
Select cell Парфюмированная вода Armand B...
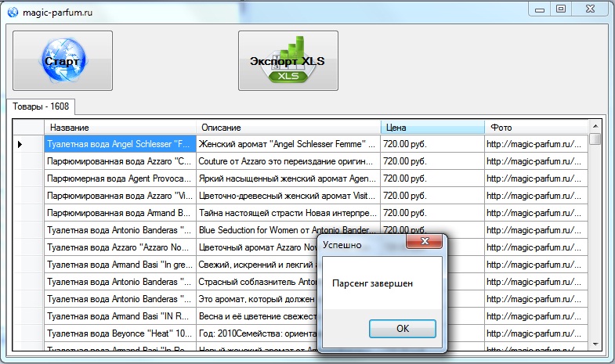[x=120, y=213]
